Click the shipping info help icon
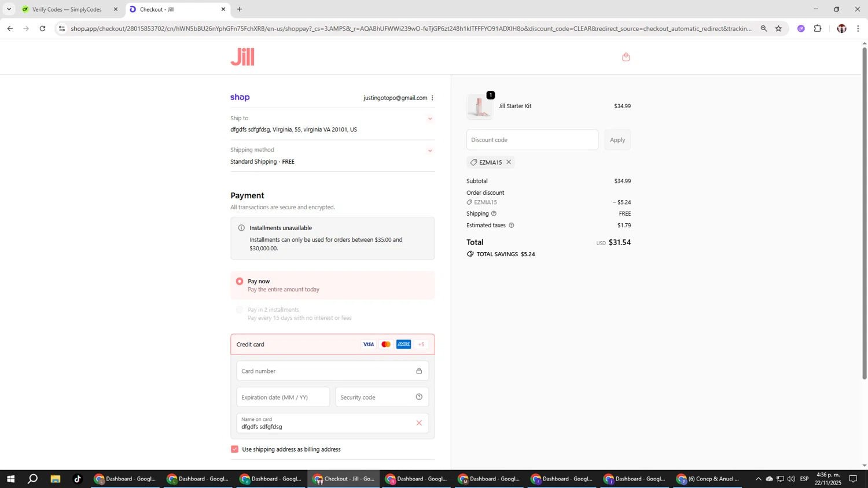The image size is (868, 488). click(x=494, y=213)
